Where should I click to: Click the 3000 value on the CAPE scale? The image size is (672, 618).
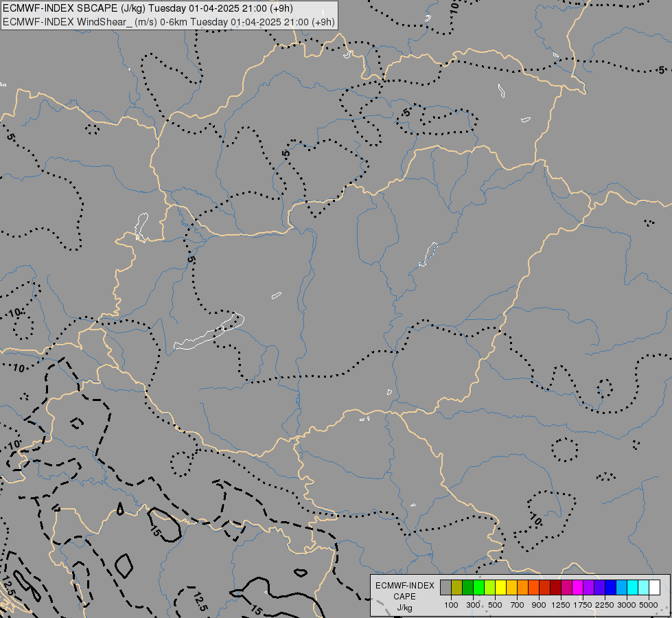(x=627, y=605)
